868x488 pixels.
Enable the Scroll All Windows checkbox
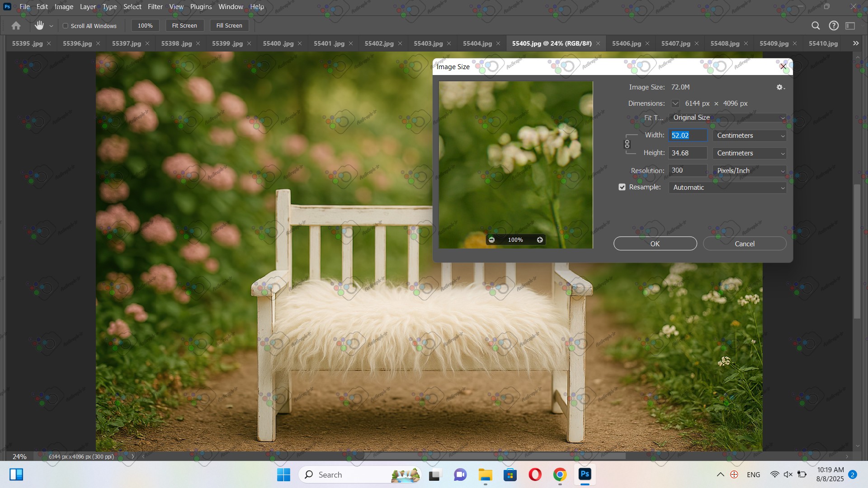(66, 26)
